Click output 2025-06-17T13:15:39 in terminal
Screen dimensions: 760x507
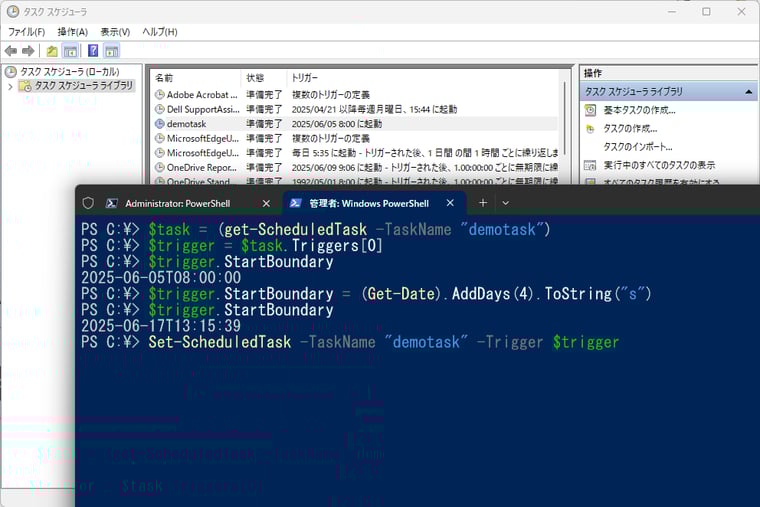161,326
